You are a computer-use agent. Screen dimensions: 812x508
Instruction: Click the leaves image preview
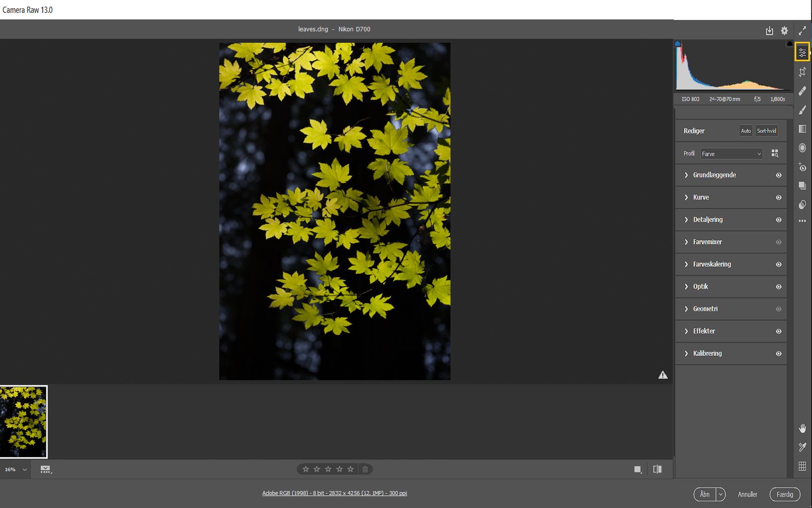pyautogui.click(x=335, y=211)
